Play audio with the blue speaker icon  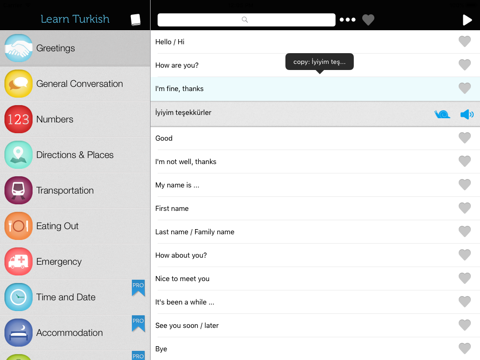point(467,114)
